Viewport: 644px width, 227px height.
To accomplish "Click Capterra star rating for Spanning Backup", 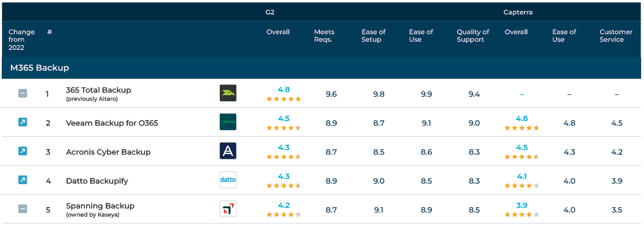I will tap(521, 215).
